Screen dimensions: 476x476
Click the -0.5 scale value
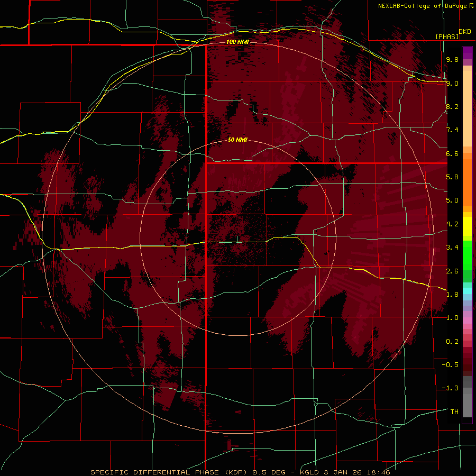pyautogui.click(x=451, y=365)
